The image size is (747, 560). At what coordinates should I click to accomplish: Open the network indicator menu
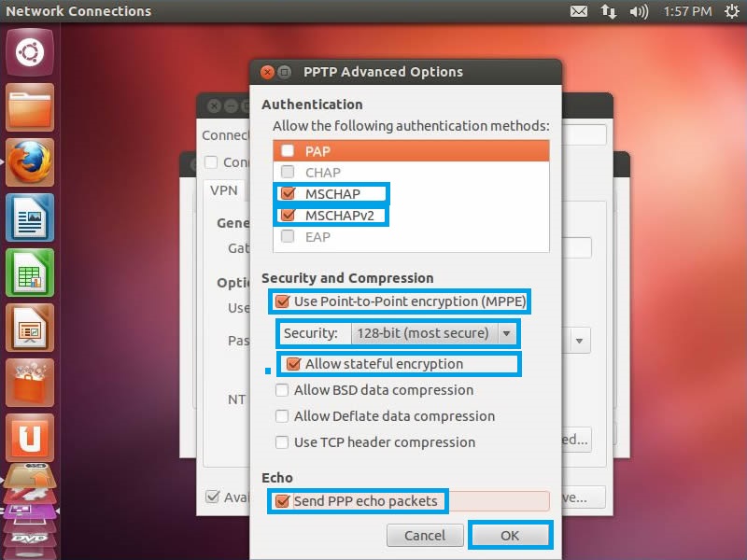[x=609, y=12]
